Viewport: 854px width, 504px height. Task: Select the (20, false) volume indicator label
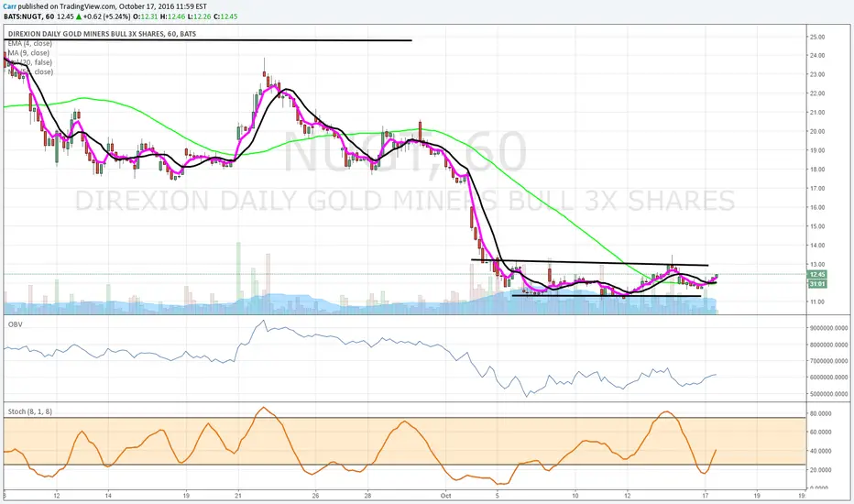tap(30, 62)
